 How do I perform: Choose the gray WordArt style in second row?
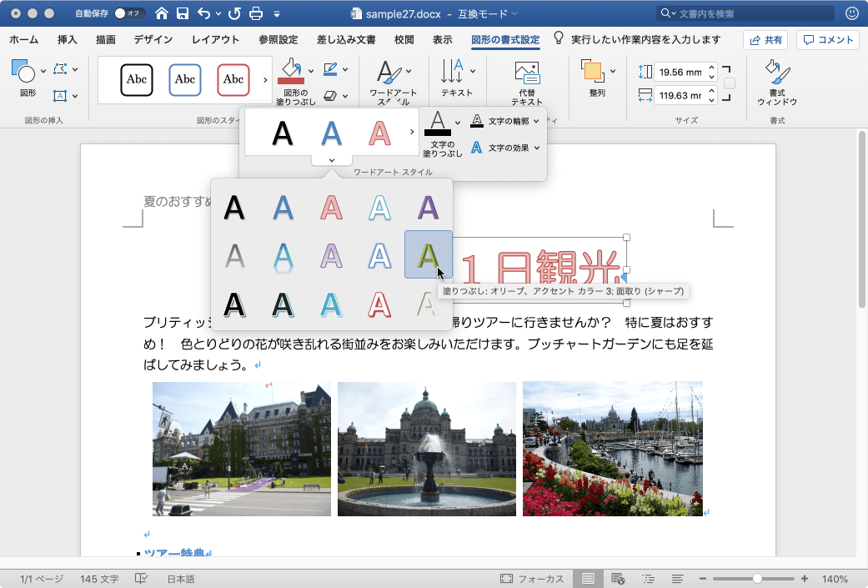pos(235,254)
